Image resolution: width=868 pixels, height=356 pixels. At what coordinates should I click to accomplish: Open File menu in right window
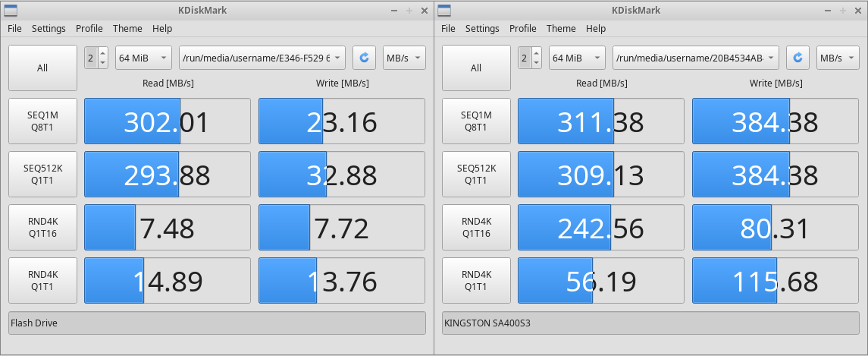pos(448,28)
